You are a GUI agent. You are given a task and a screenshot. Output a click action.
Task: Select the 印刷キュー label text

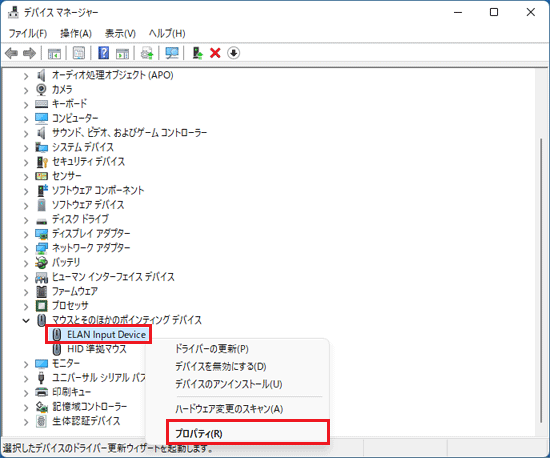pos(72,392)
